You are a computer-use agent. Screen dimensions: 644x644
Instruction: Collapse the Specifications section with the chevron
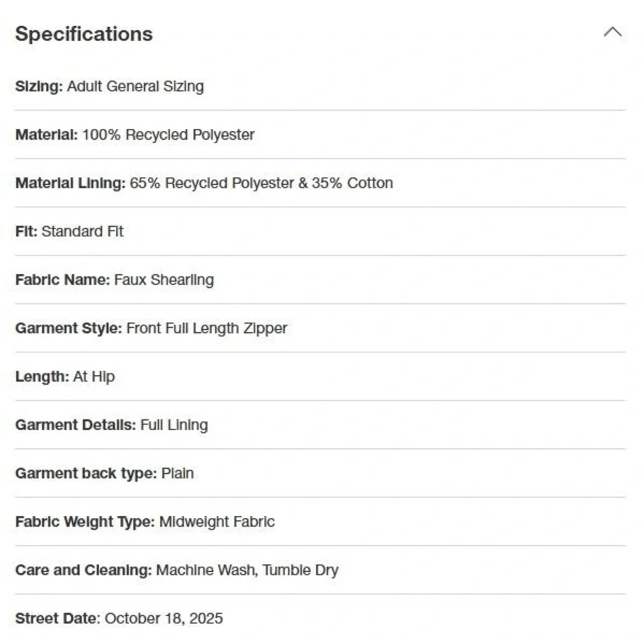tap(612, 32)
